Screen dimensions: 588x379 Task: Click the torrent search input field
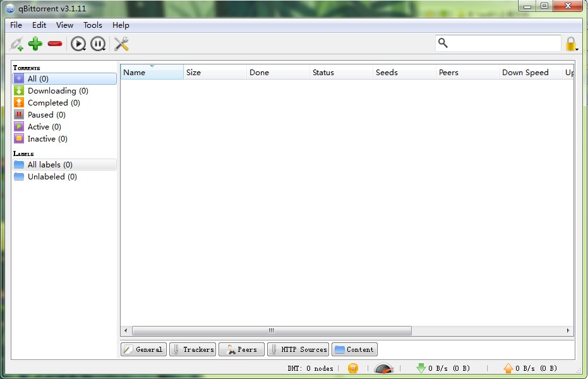[x=504, y=43]
